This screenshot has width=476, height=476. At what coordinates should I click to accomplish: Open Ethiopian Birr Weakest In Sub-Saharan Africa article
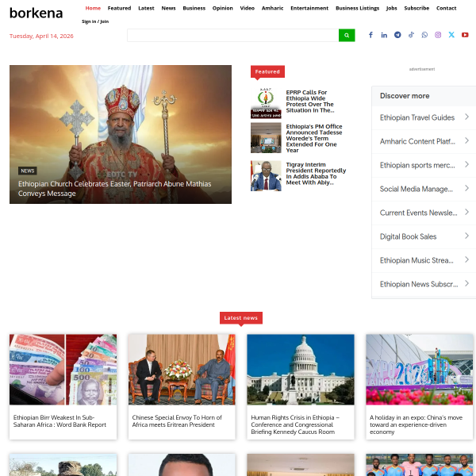pyautogui.click(x=59, y=421)
